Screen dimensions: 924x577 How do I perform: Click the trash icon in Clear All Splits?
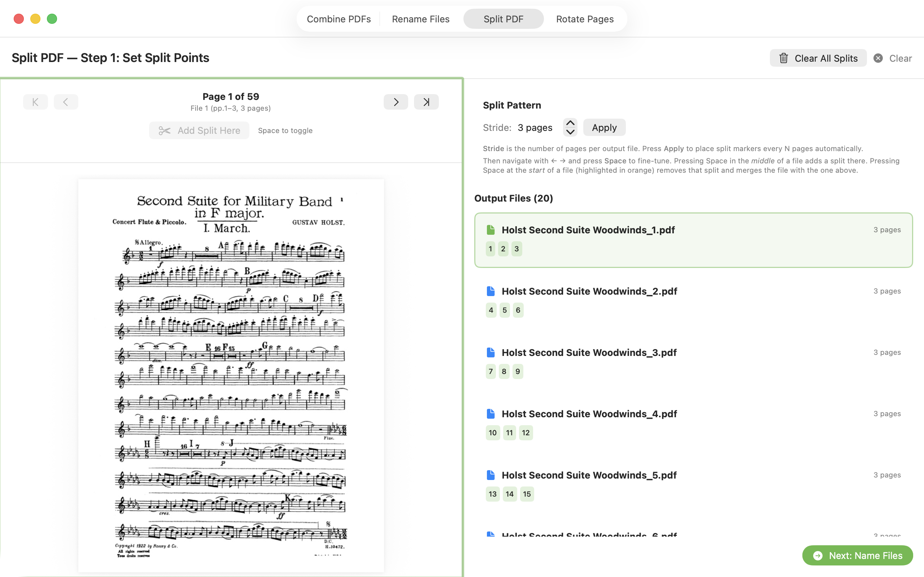[x=784, y=58]
